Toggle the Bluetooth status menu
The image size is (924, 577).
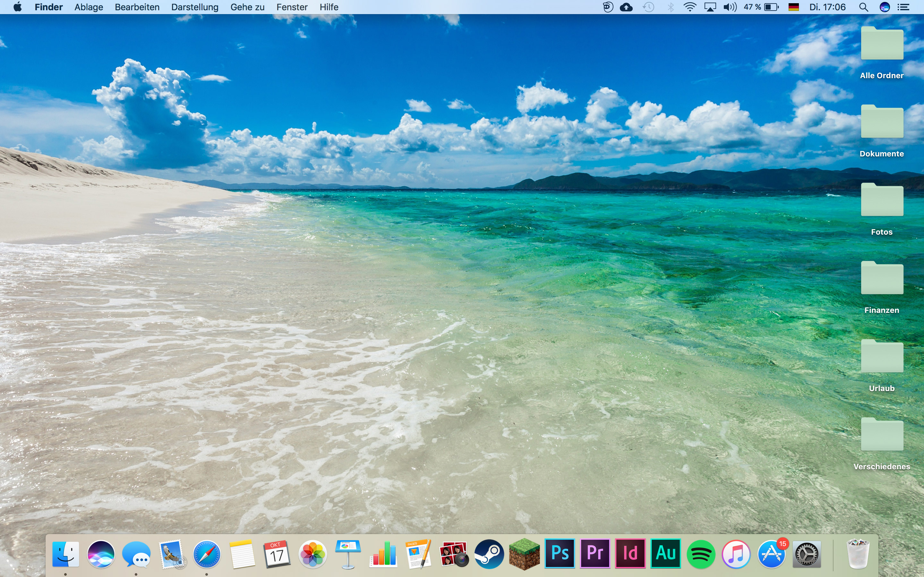point(671,7)
